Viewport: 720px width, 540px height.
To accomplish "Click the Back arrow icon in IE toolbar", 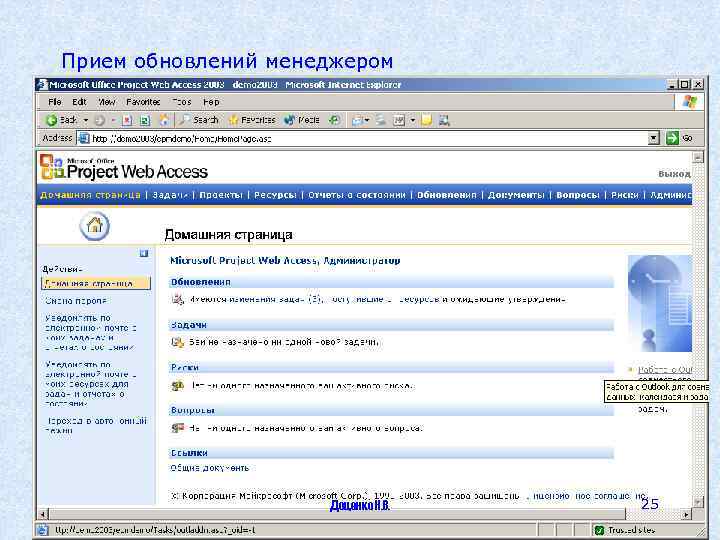I will [51, 120].
